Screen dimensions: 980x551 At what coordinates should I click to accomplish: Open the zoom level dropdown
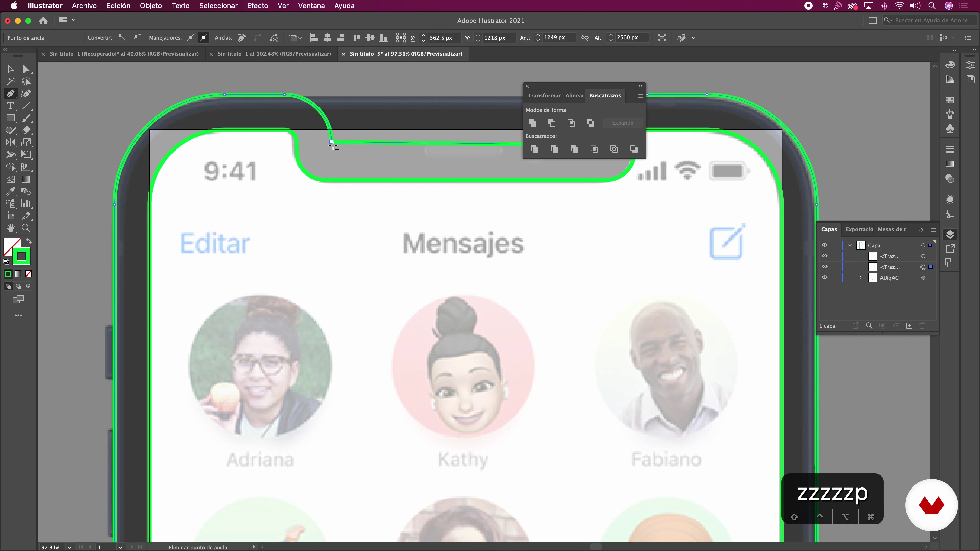(x=70, y=547)
